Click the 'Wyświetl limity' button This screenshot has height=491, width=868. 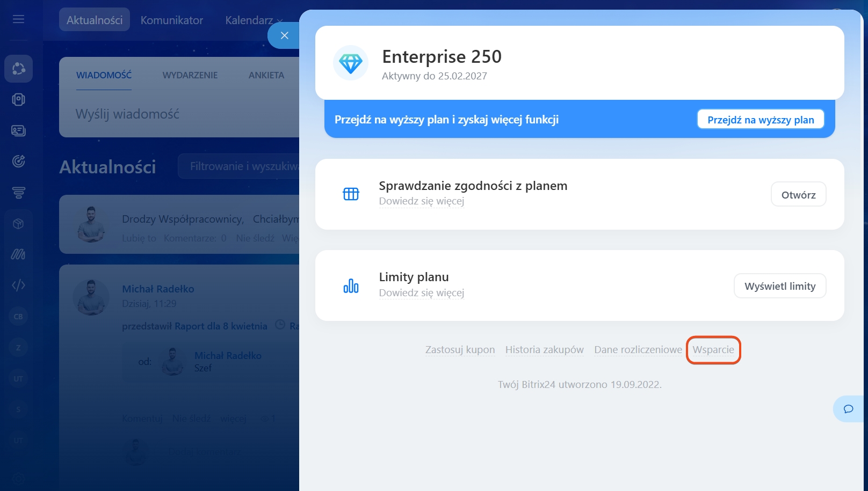(x=780, y=286)
